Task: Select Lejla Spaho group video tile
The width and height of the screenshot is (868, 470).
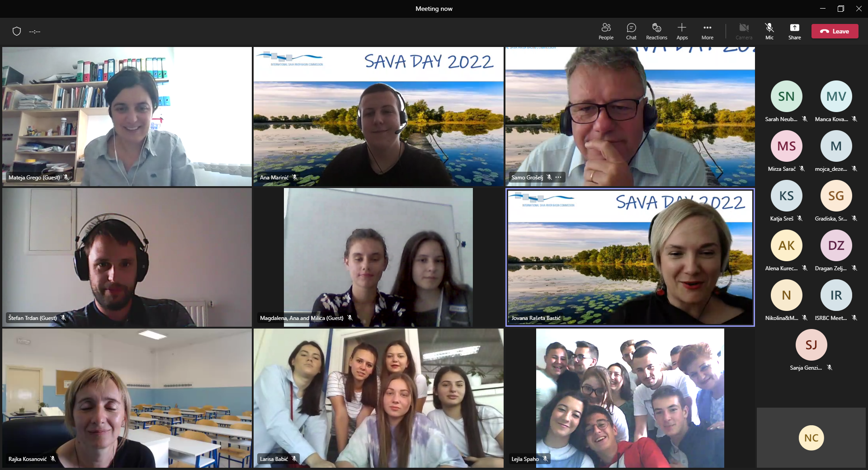Action: (630, 398)
